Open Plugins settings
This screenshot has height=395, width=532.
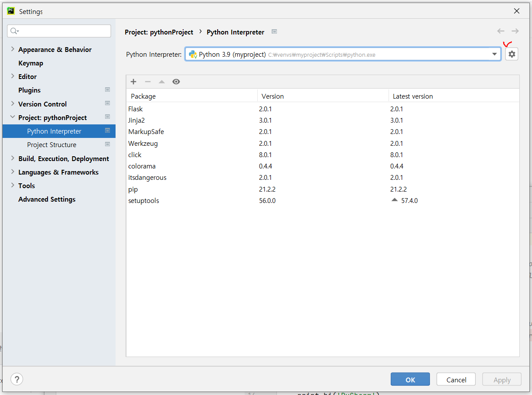29,90
